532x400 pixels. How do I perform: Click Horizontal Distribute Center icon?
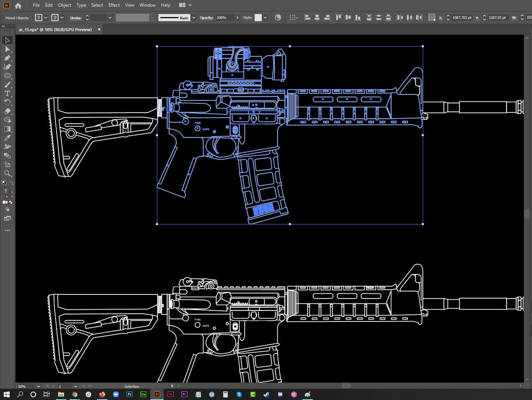409,17
